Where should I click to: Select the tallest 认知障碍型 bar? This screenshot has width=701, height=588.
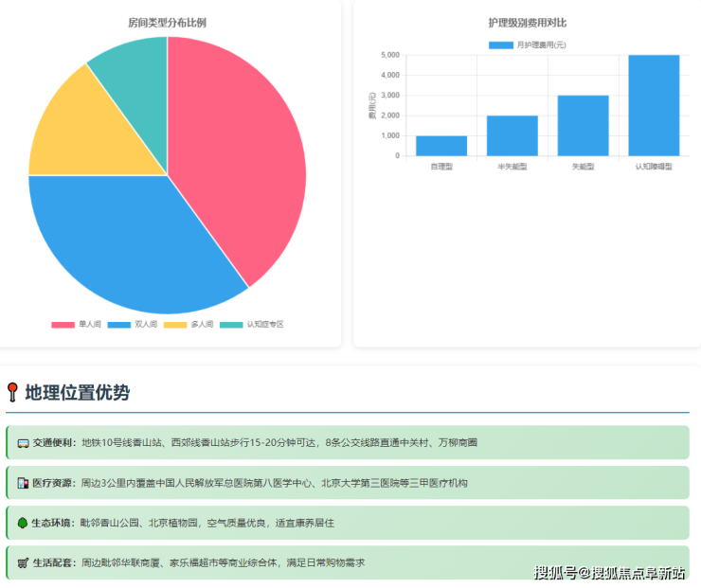click(654, 105)
